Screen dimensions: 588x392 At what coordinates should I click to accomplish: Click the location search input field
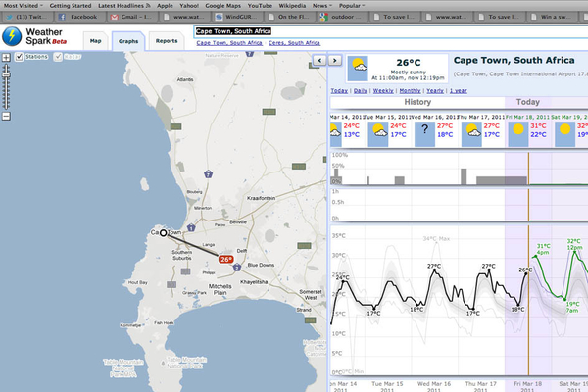coord(390,31)
